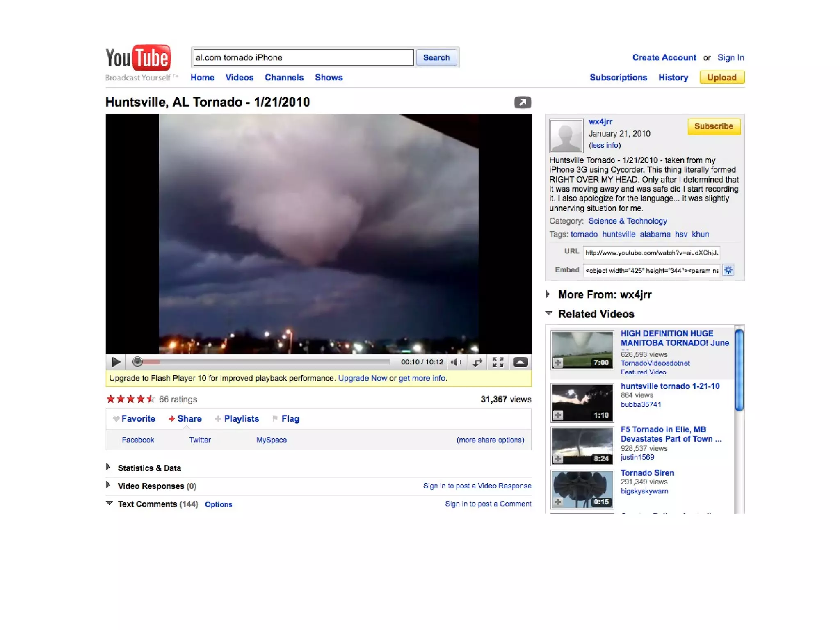This screenshot has height=630, width=840.
Task: Click the player's upward arrow menu icon
Action: 520,362
